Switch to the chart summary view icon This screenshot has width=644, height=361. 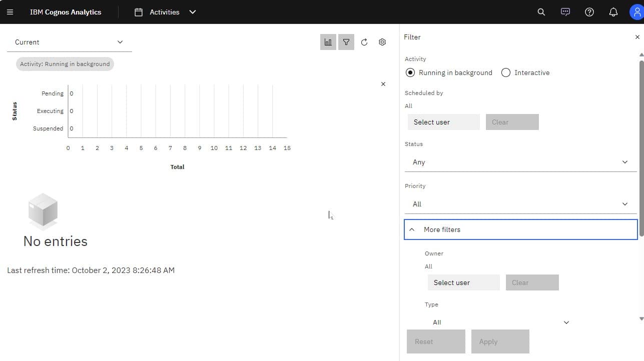click(x=328, y=42)
